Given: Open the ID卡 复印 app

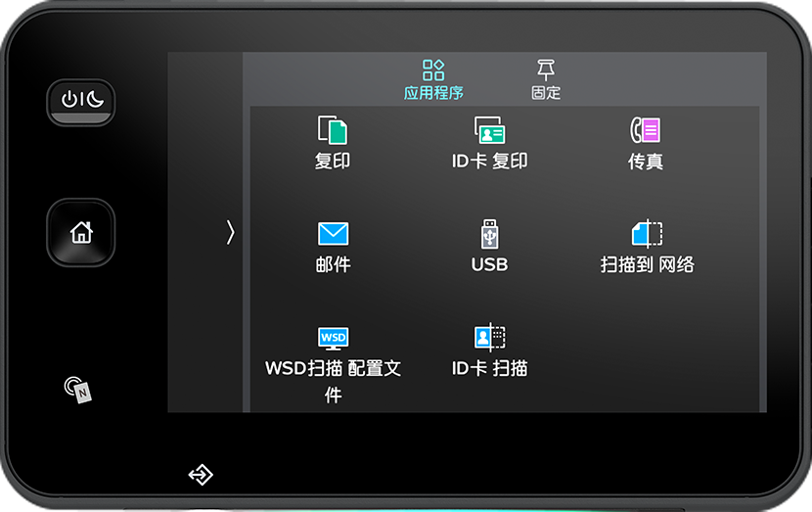Looking at the screenshot, I should 489,143.
